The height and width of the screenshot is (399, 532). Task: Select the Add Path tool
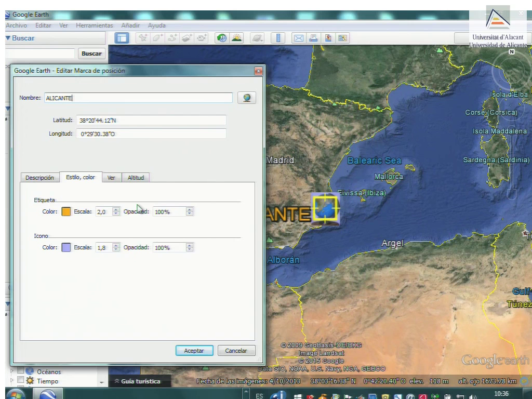172,38
